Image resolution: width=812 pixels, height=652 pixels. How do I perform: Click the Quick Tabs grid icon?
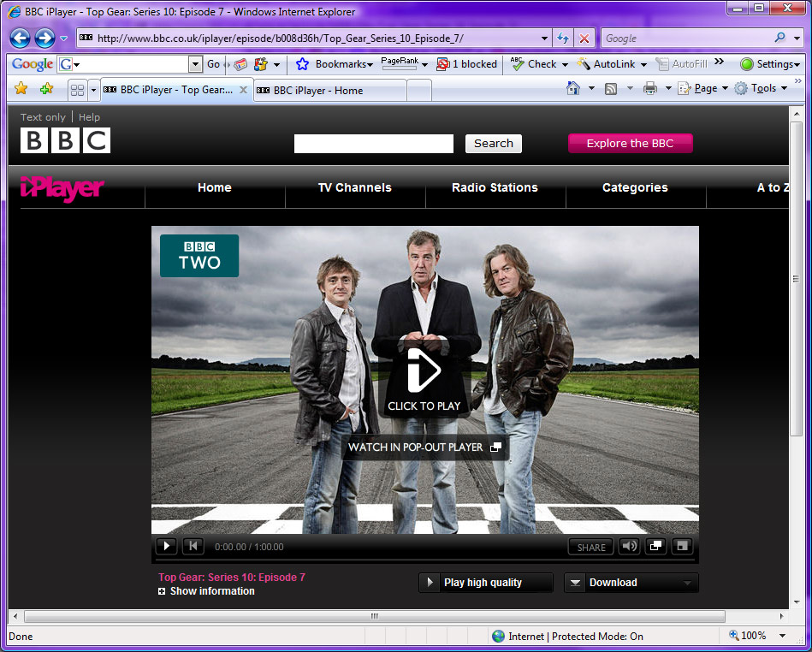click(x=77, y=90)
